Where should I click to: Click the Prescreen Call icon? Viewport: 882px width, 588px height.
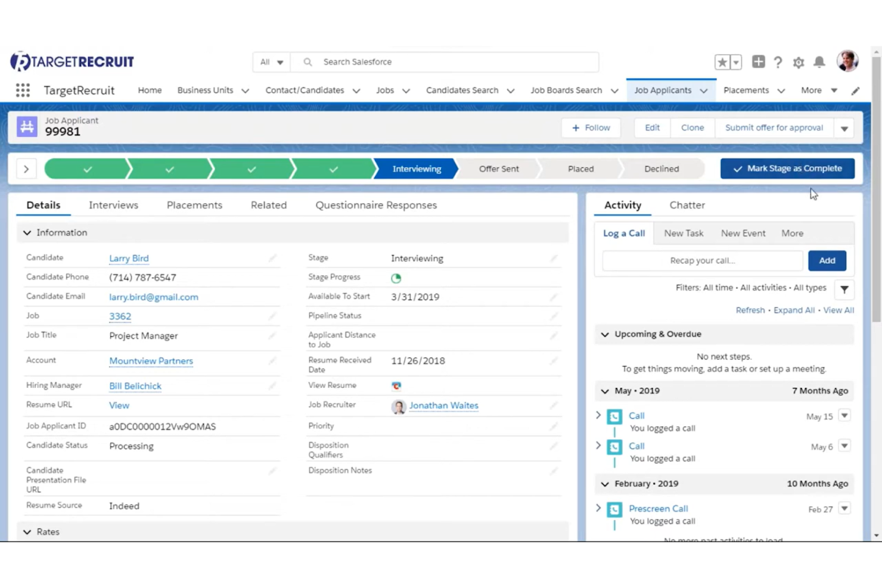pyautogui.click(x=614, y=509)
